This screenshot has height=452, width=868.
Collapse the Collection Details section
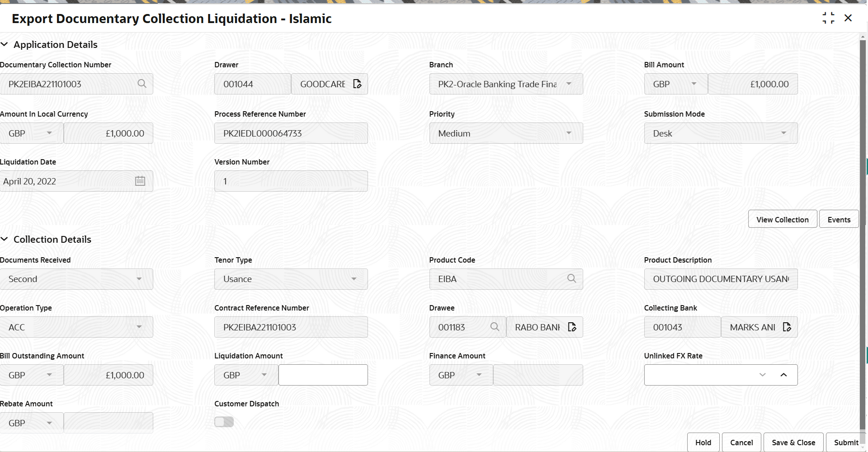pos(5,239)
